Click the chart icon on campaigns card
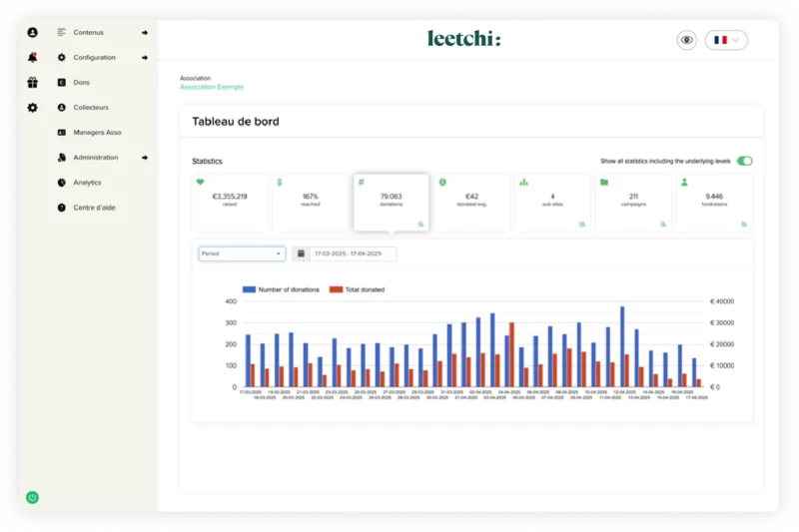Screen dimensions: 799x532 (x=663, y=224)
